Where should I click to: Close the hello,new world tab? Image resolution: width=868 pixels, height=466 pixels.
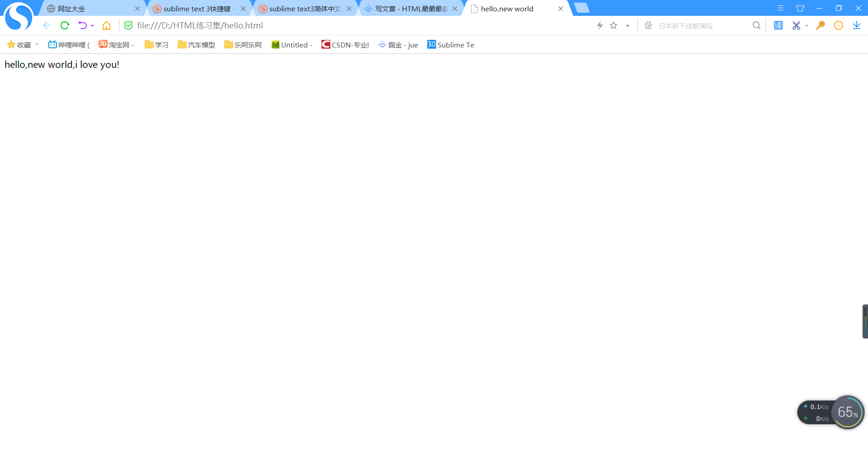click(561, 9)
